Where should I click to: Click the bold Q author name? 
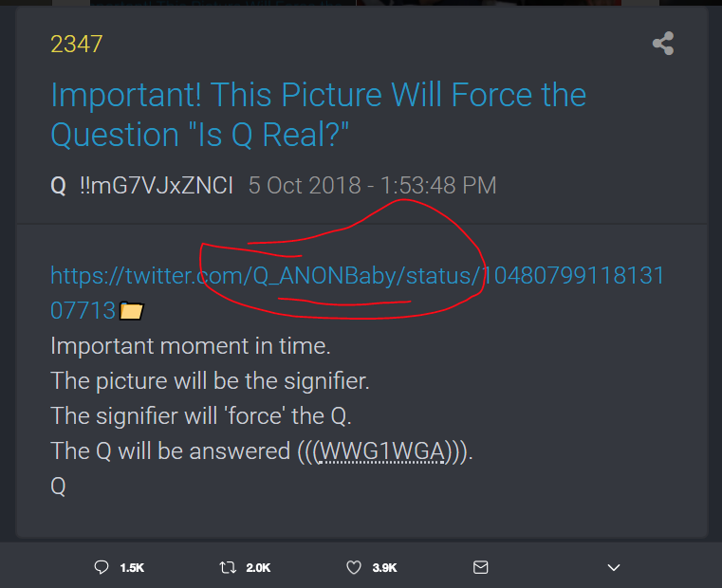(x=58, y=187)
